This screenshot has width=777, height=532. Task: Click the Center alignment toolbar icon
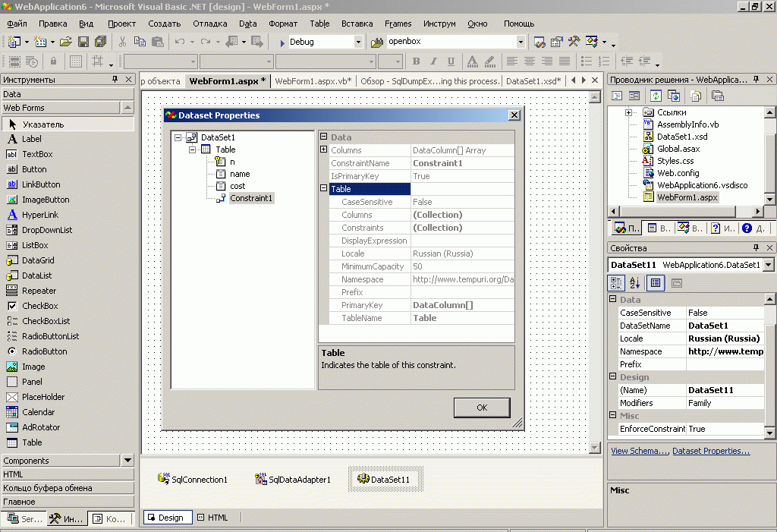tap(529, 61)
